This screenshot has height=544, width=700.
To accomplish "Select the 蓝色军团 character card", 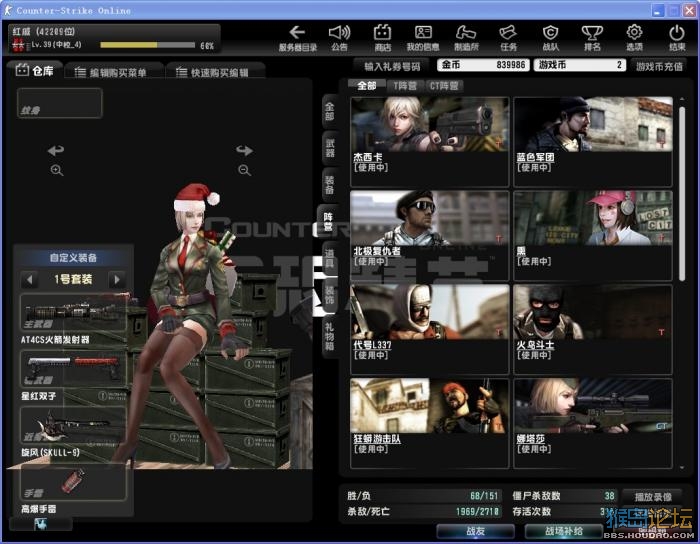I will [593, 141].
